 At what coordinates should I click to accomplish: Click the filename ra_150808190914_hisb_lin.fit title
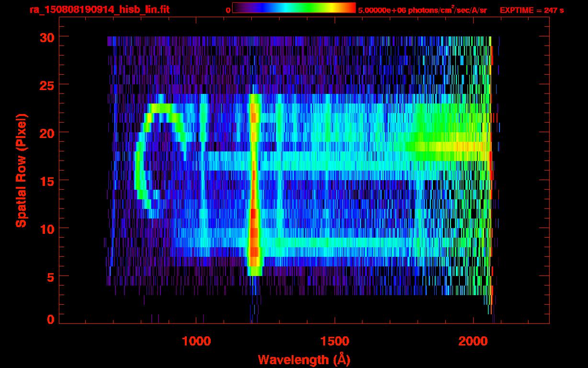99,10
